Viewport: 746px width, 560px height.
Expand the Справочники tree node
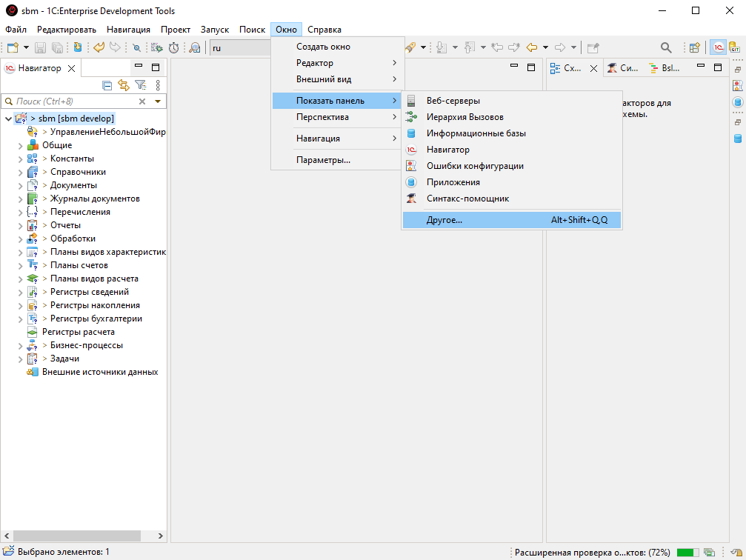21,173
